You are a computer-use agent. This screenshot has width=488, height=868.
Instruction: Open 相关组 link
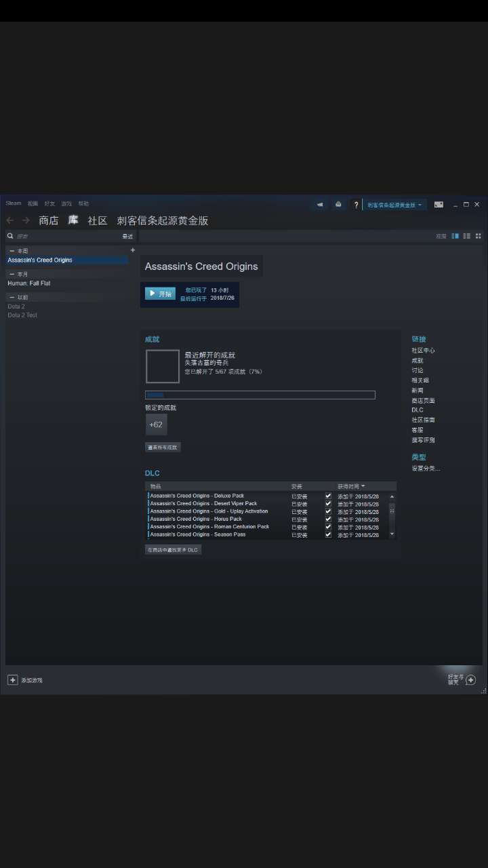pyautogui.click(x=420, y=380)
